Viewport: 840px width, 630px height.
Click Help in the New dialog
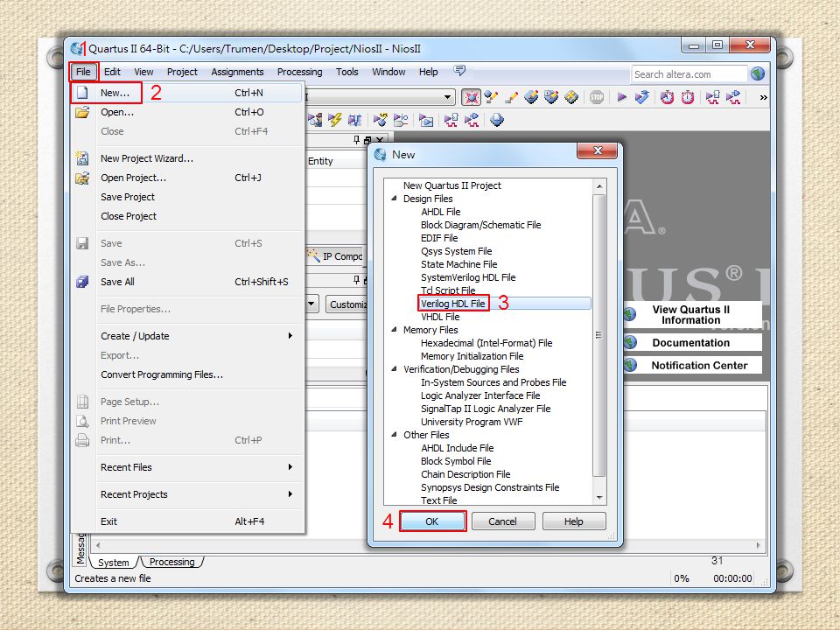[573, 521]
